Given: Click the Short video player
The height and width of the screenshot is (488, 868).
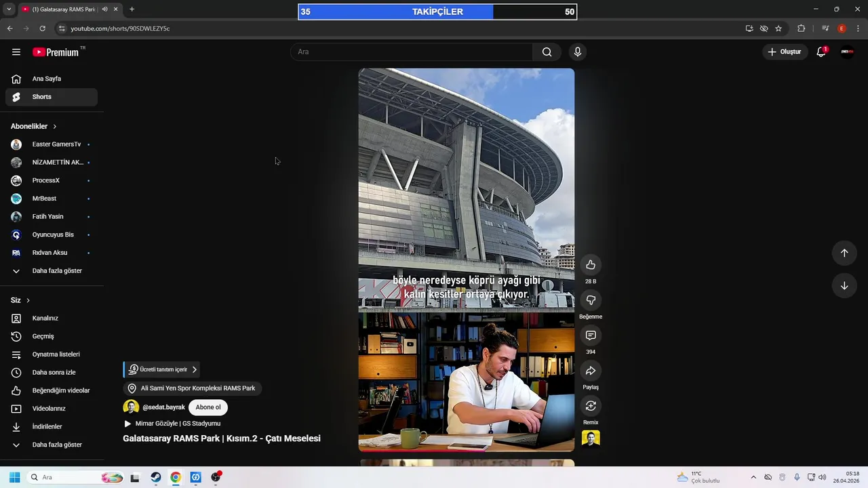Looking at the screenshot, I should tap(467, 260).
